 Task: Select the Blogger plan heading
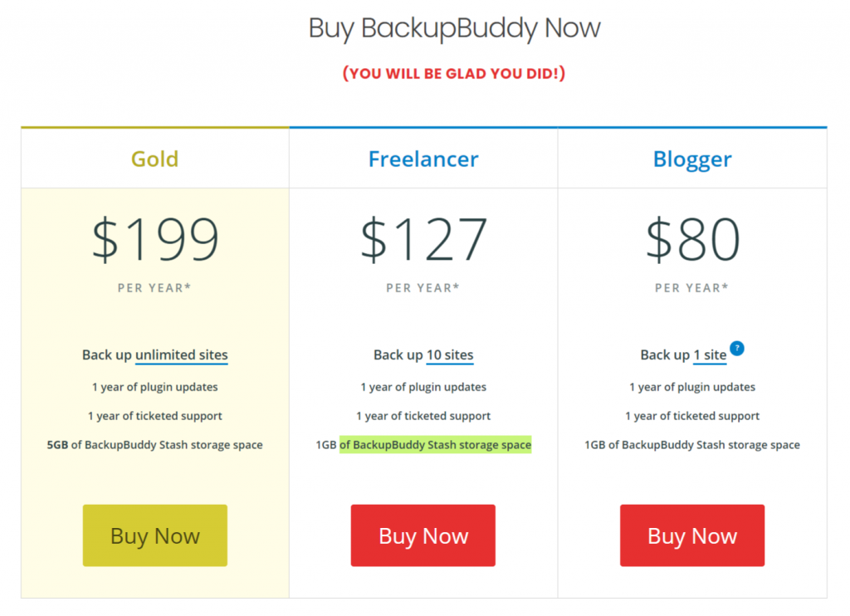pyautogui.click(x=692, y=159)
